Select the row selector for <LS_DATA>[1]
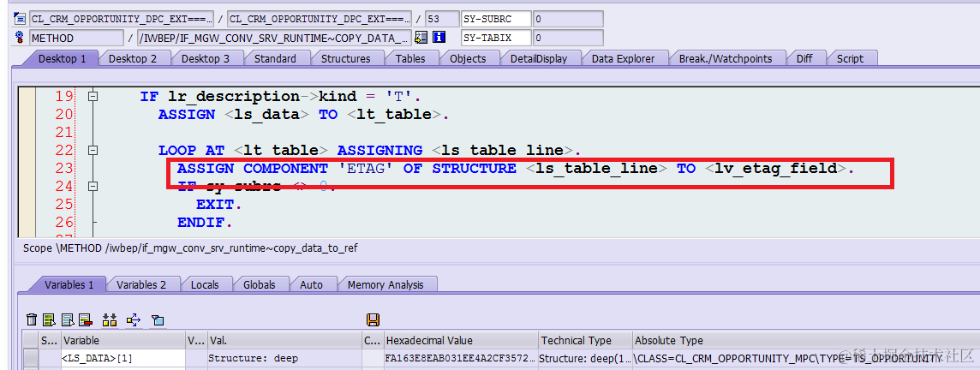 (x=31, y=359)
